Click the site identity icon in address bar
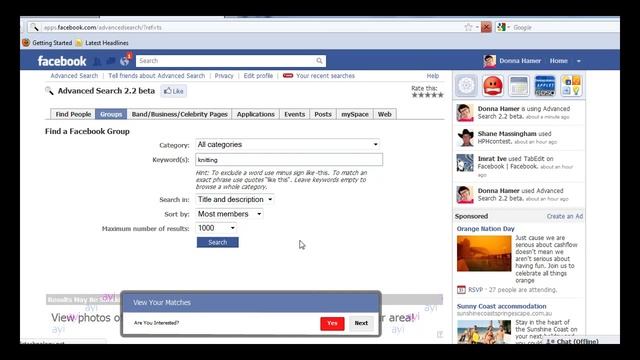640x360 pixels. pos(35,27)
